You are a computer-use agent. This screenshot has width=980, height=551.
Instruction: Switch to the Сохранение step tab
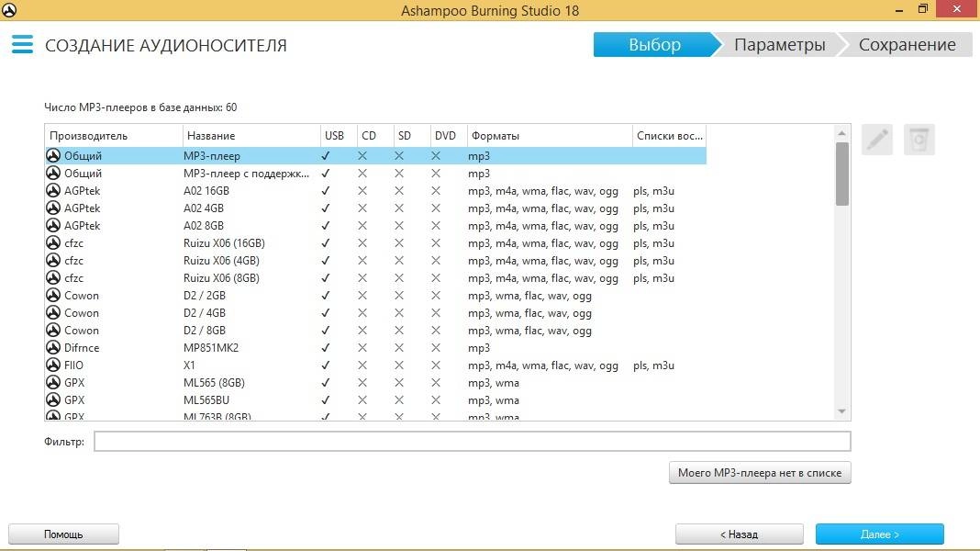click(907, 44)
